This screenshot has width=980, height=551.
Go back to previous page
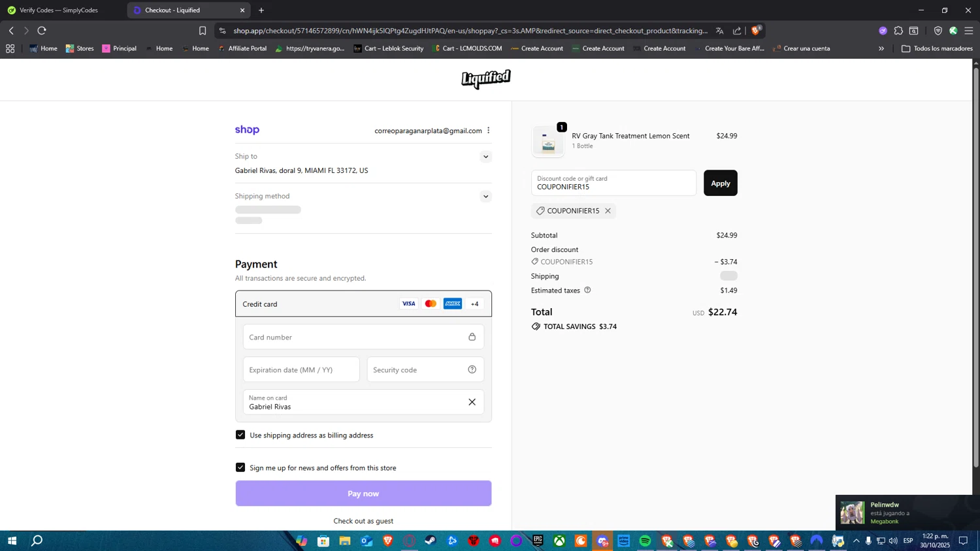[x=11, y=31]
